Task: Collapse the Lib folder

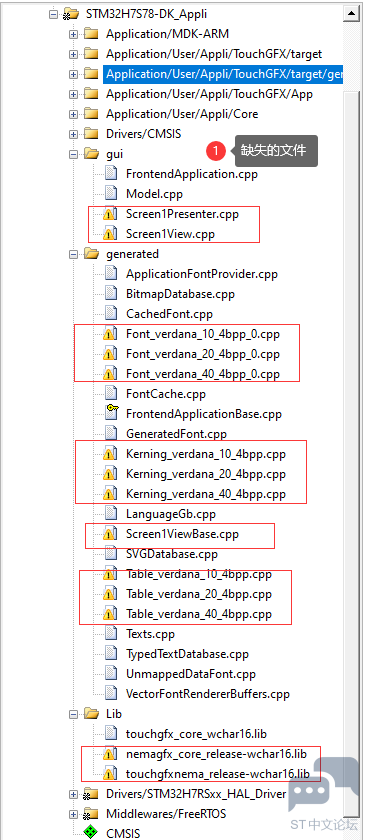Action: coord(73,714)
